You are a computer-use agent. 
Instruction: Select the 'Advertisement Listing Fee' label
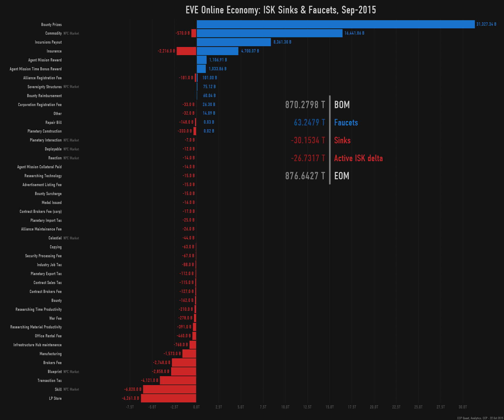[42, 185]
